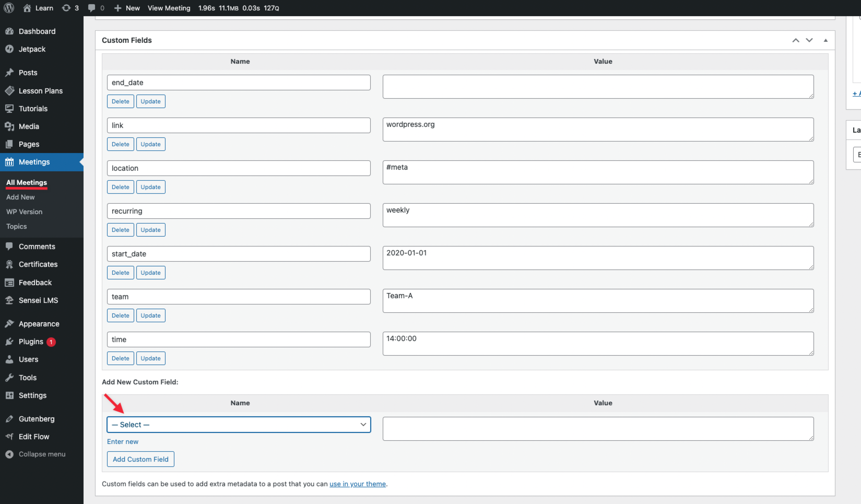Open the — Select — field name dropdown

coord(238,424)
